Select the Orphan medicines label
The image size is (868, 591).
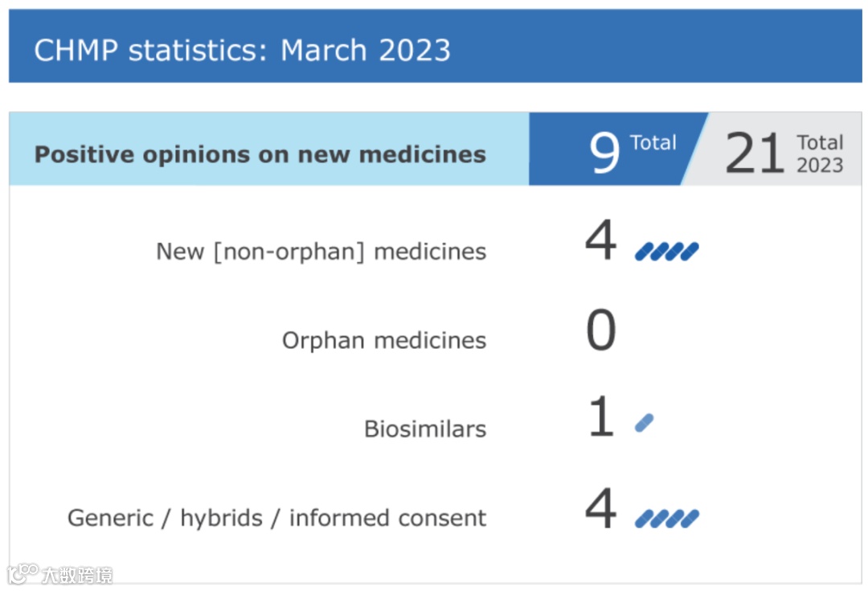tap(384, 341)
